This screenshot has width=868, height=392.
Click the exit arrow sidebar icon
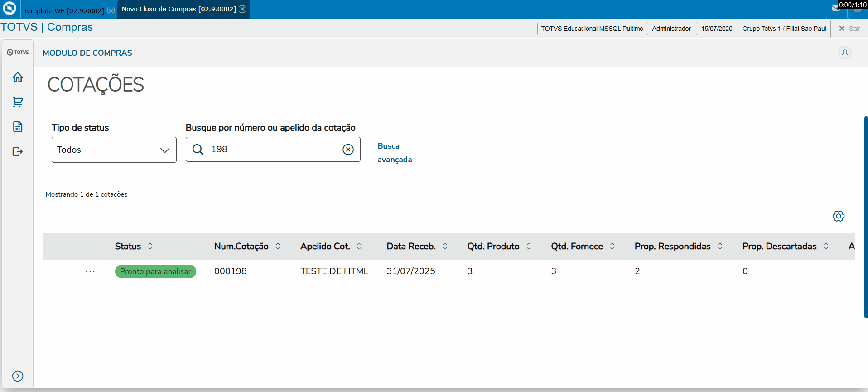click(x=18, y=151)
